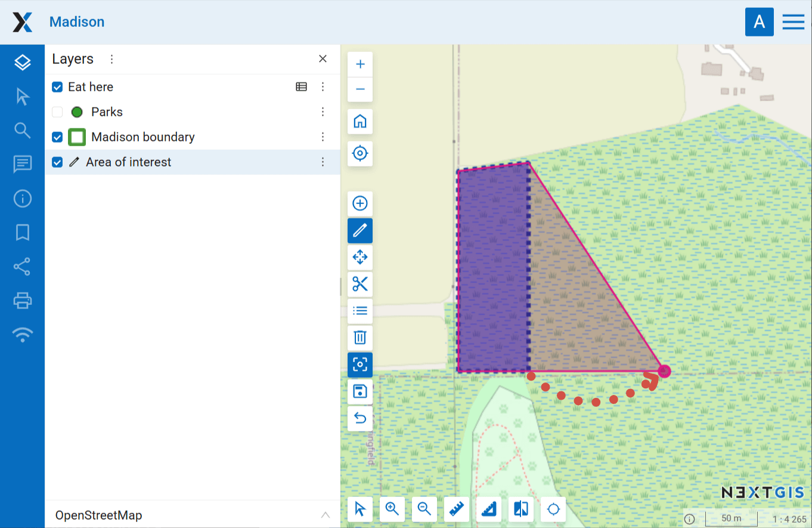Screen dimensions: 812x528
Task: Click the zoom in plus button
Action: [360, 64]
